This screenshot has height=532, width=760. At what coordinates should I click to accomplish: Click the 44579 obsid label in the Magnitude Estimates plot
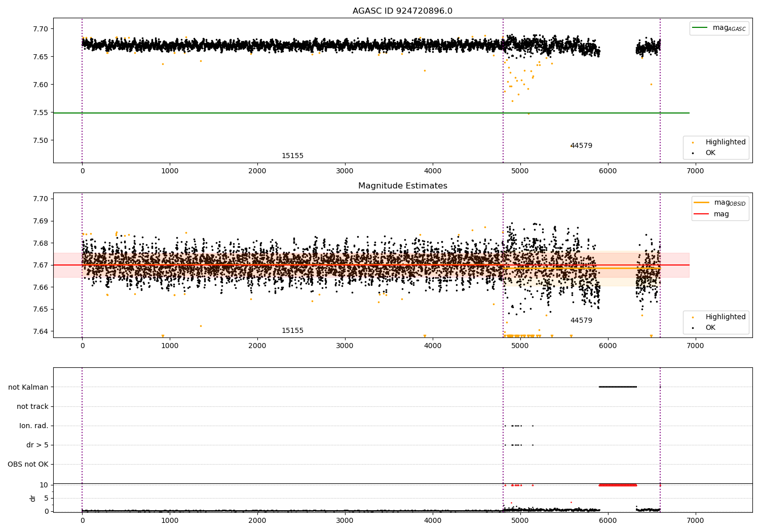click(x=581, y=320)
